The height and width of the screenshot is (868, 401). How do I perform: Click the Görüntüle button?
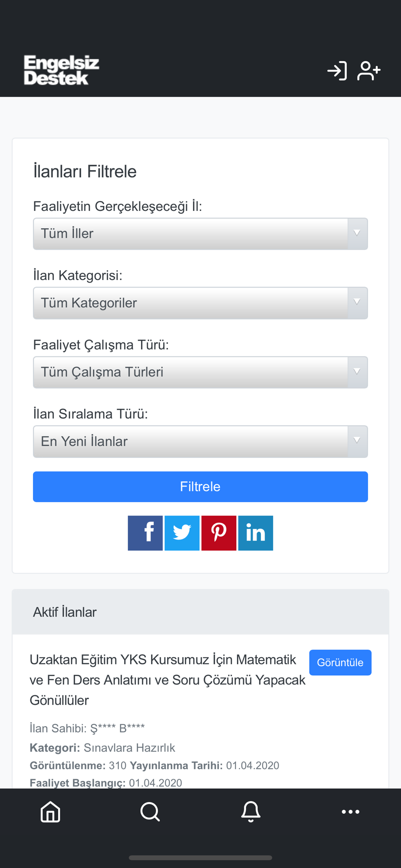pos(340,662)
